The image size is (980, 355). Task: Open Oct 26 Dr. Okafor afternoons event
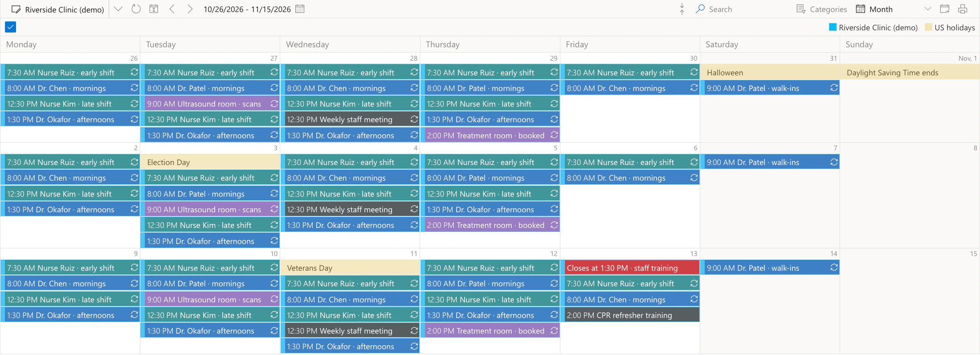[x=70, y=119]
